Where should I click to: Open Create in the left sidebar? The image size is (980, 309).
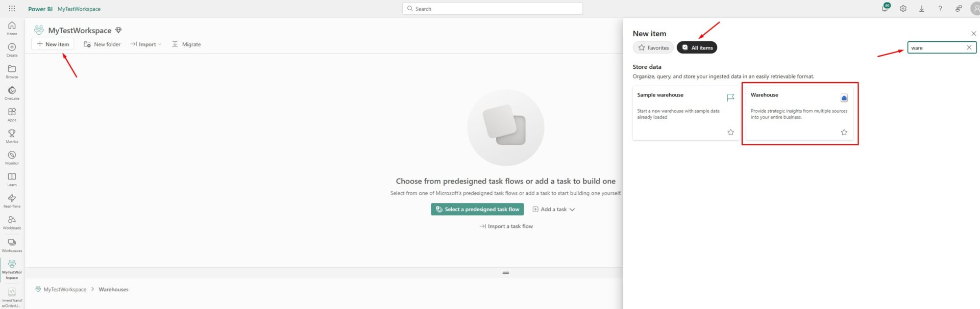[x=12, y=50]
